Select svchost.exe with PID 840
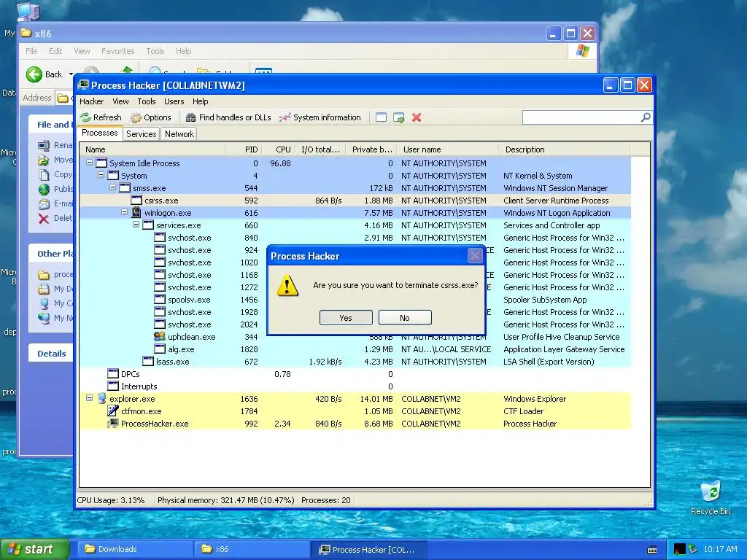This screenshot has height=560, width=747. click(x=355, y=238)
